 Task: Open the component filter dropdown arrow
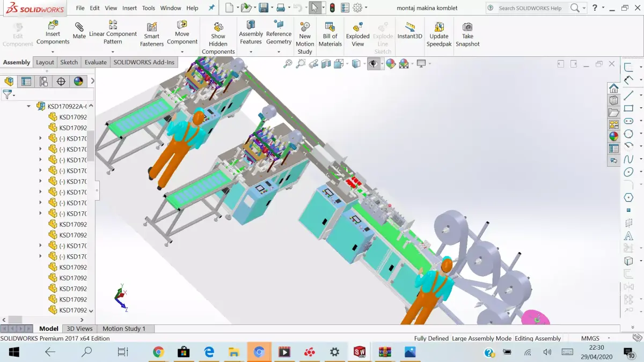[x=14, y=95]
